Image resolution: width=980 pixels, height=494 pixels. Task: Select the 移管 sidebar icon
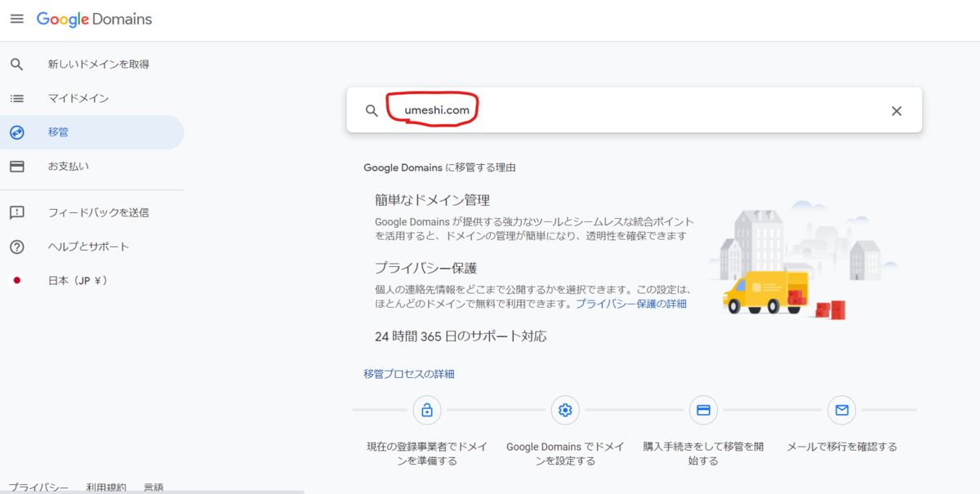[x=17, y=131]
